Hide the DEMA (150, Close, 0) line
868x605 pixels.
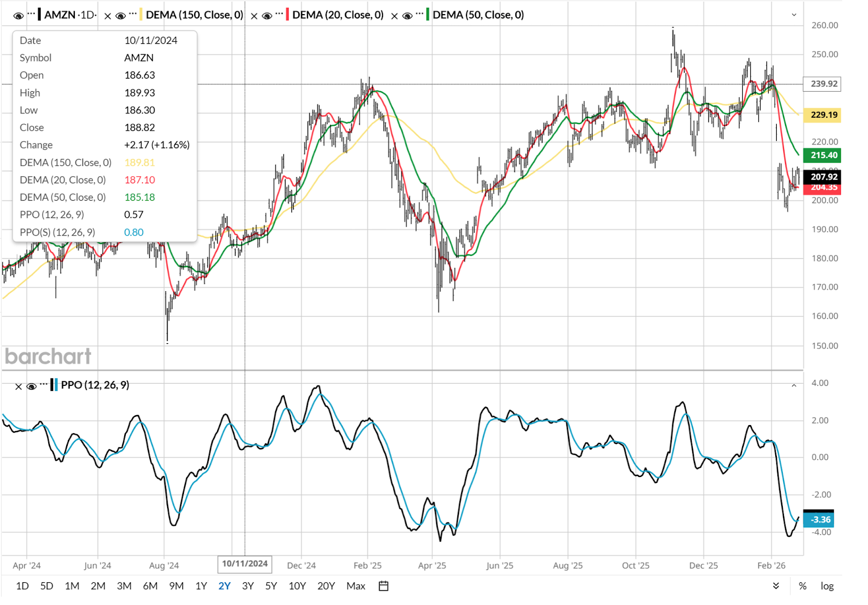point(121,16)
